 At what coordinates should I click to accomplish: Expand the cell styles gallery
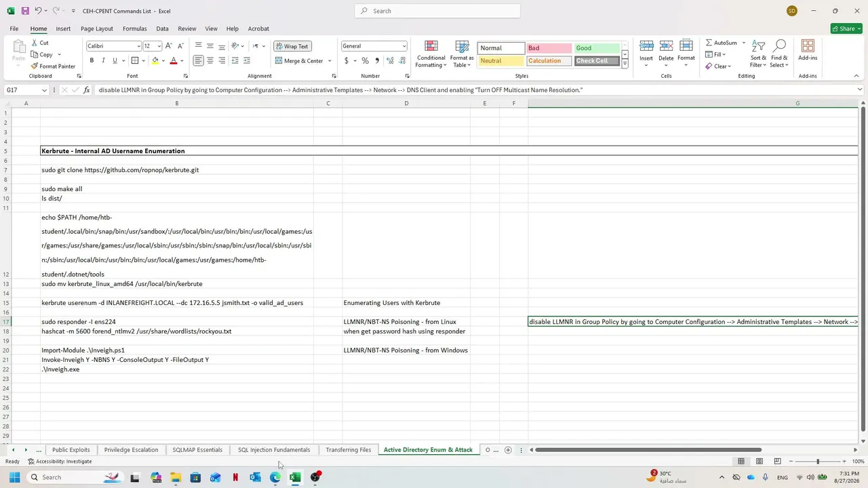tap(625, 64)
